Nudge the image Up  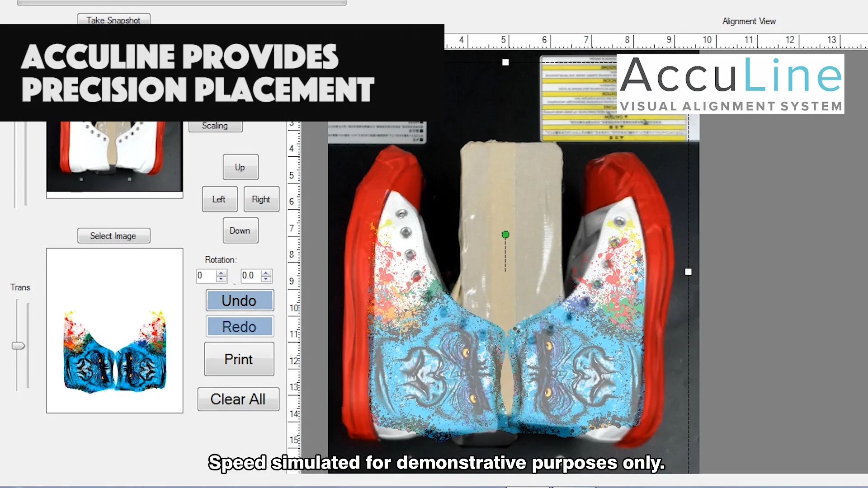click(240, 167)
